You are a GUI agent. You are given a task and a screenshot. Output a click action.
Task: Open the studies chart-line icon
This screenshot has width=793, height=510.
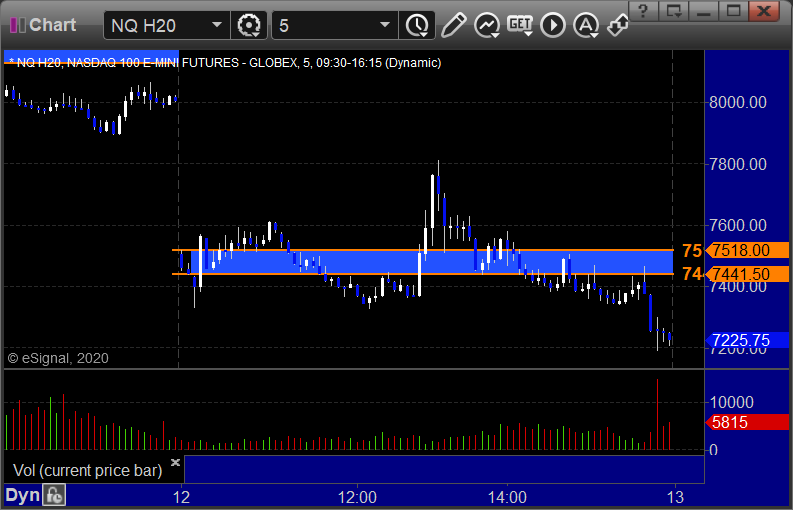[487, 25]
